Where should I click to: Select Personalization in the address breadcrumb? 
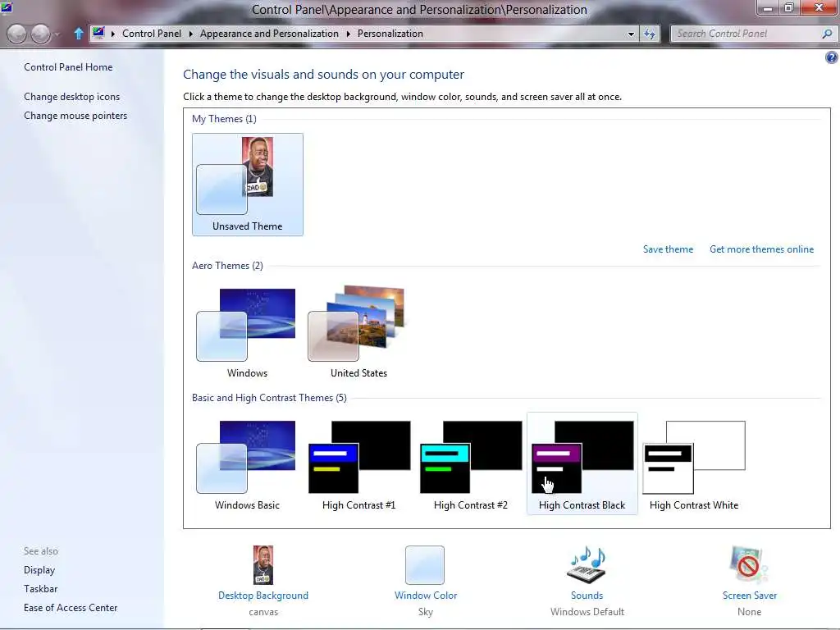[x=390, y=34]
